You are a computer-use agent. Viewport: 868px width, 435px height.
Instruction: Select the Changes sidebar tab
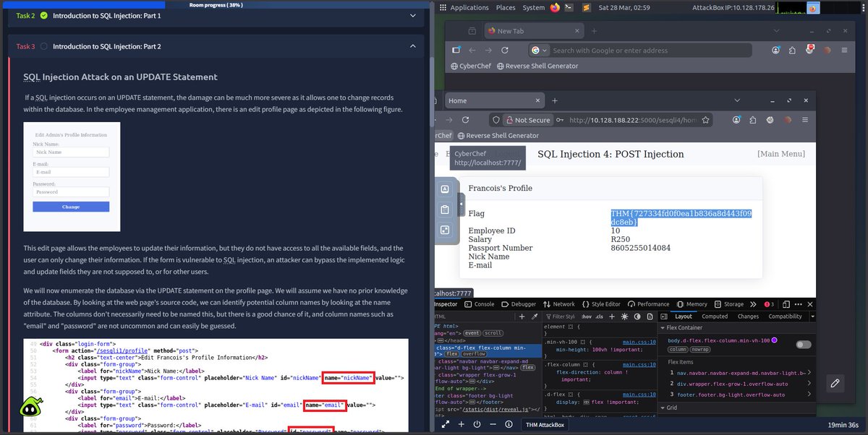(748, 316)
